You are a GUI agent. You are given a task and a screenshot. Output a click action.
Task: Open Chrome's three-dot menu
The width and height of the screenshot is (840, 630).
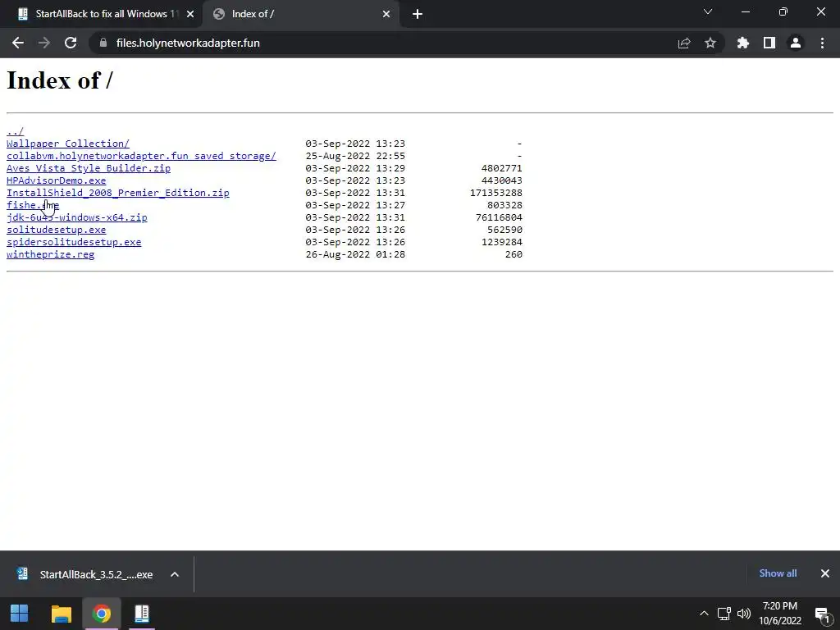822,43
